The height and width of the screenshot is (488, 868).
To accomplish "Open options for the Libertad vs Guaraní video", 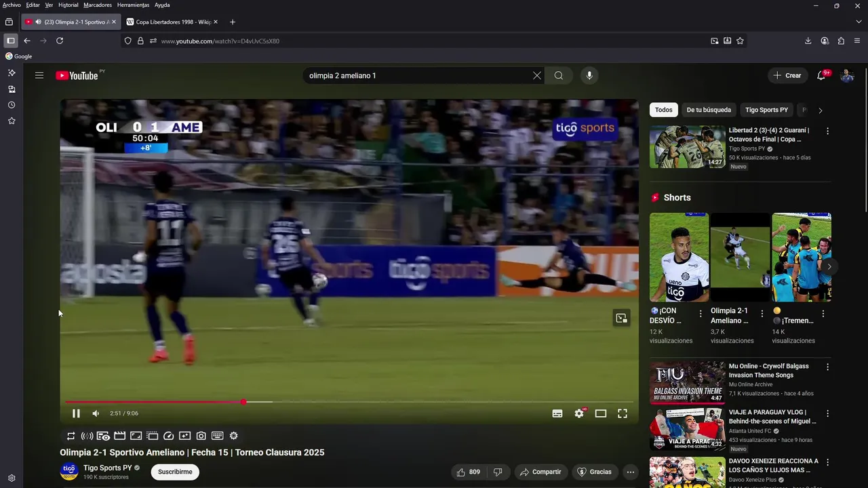I will coord(827,131).
